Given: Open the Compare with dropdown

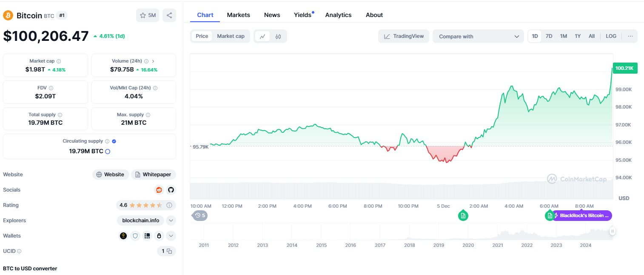Looking at the screenshot, I should click(479, 37).
